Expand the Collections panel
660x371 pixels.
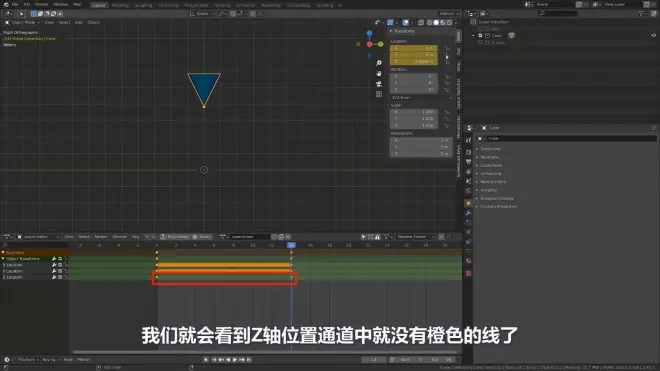click(491, 165)
